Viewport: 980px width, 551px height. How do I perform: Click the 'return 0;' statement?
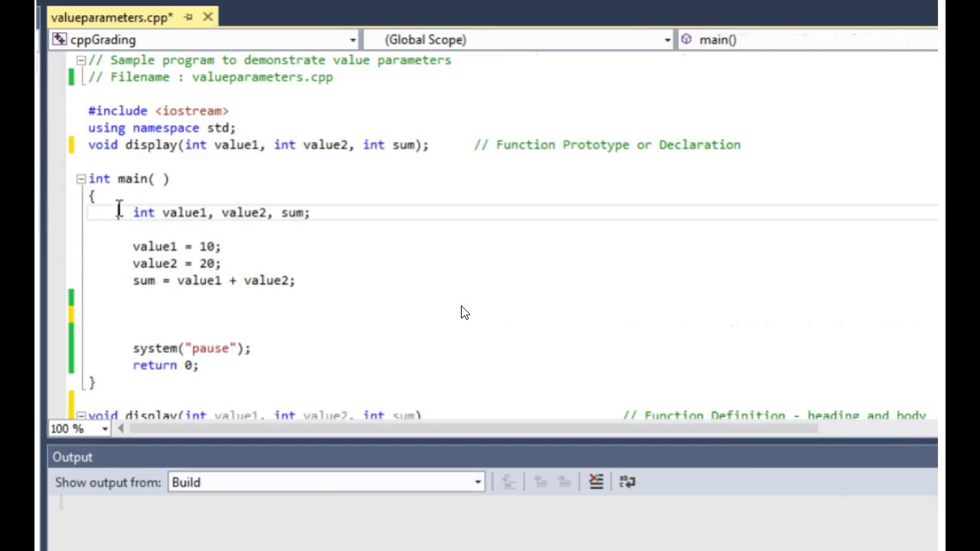[165, 365]
